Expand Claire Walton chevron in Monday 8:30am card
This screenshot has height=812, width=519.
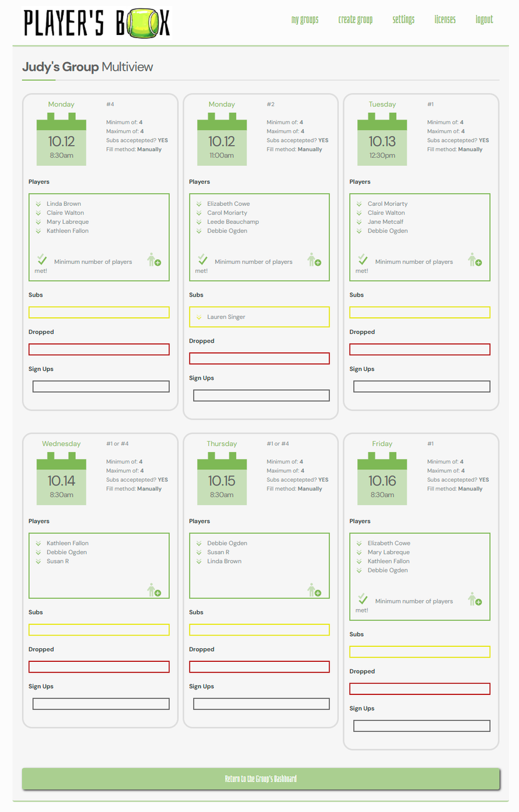click(x=39, y=213)
